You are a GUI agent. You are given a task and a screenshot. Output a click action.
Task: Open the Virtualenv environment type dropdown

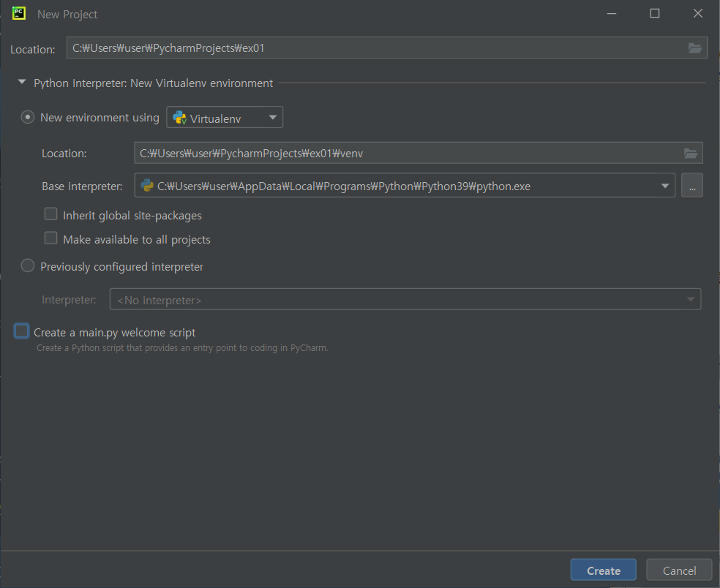(225, 118)
